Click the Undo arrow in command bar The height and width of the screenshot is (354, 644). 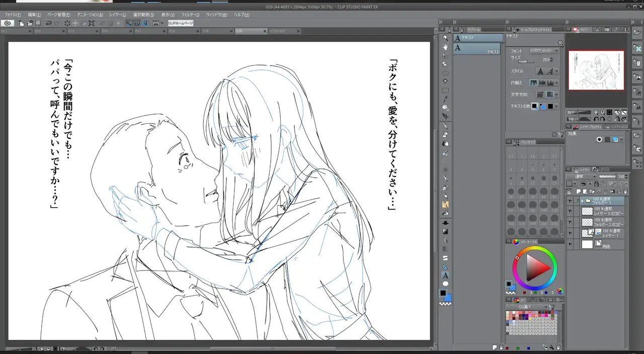pos(48,23)
